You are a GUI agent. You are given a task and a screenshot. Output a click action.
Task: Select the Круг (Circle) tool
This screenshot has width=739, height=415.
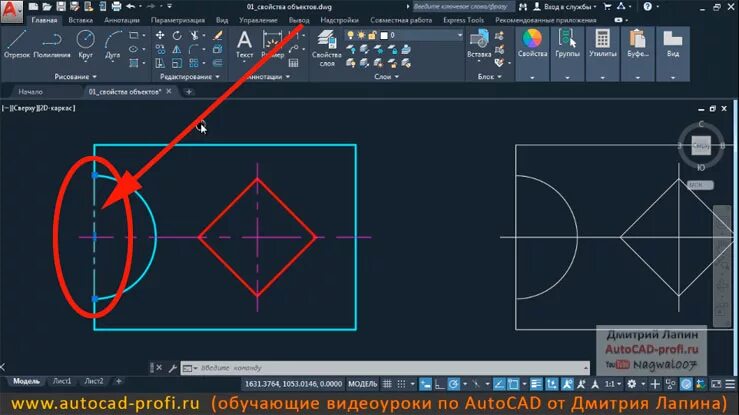tap(85, 44)
